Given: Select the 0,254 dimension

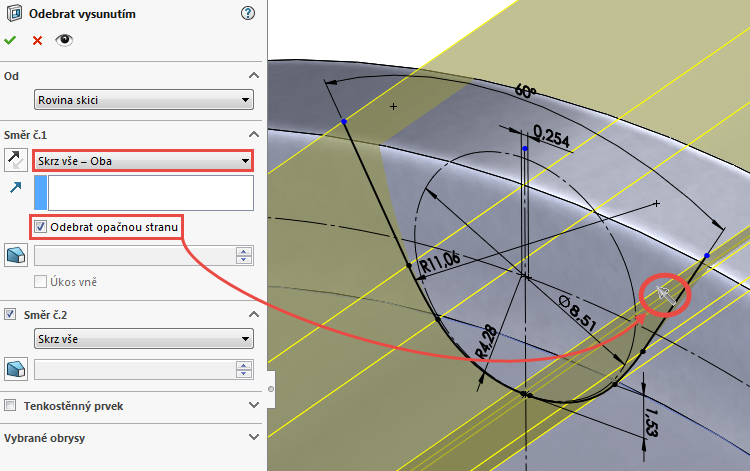Looking at the screenshot, I should (x=551, y=136).
